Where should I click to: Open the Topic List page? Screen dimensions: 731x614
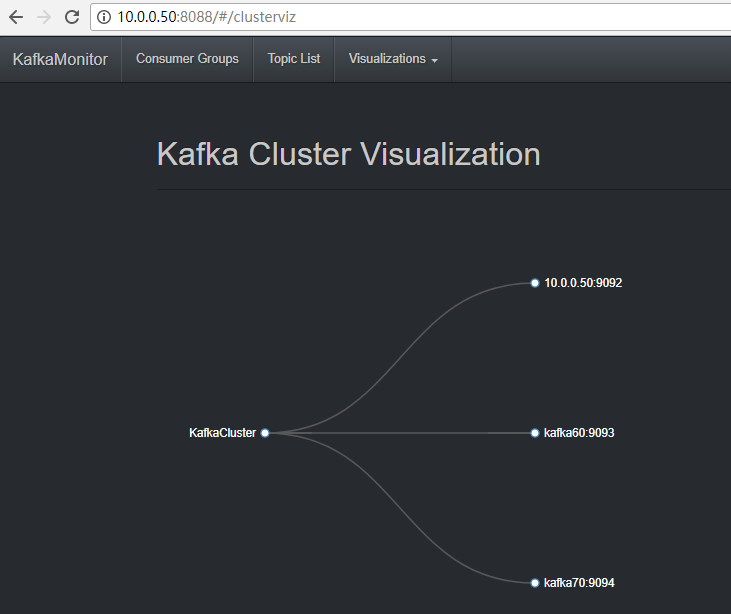294,59
